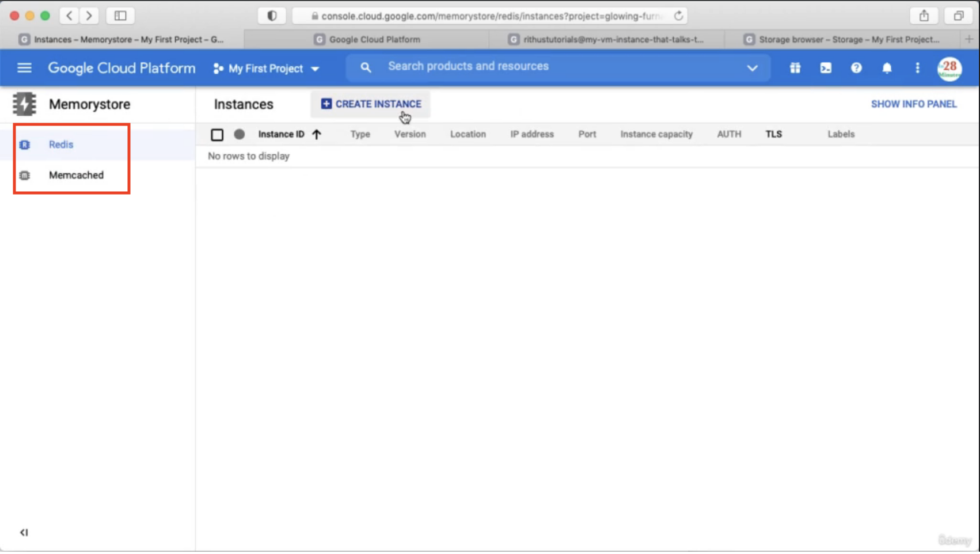
Task: Collapse the left sidebar panel
Action: point(24,532)
